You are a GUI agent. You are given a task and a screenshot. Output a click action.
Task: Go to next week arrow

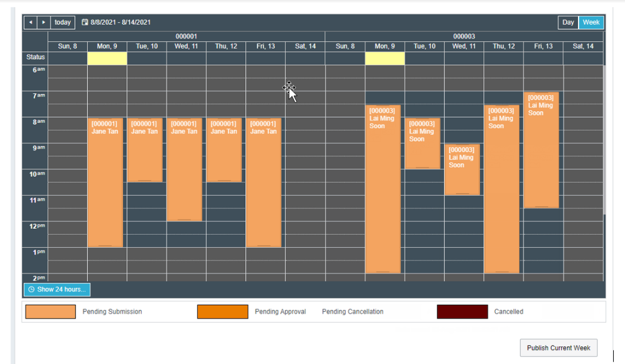click(x=44, y=22)
